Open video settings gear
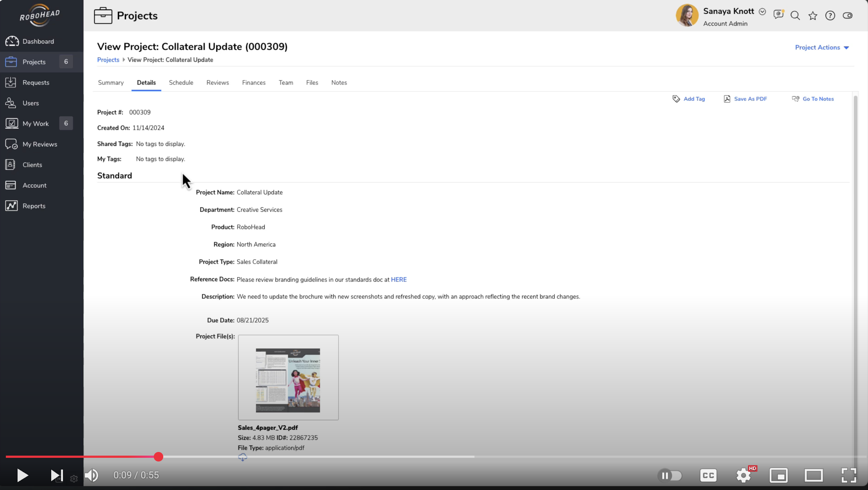This screenshot has width=868, height=490. (743, 475)
